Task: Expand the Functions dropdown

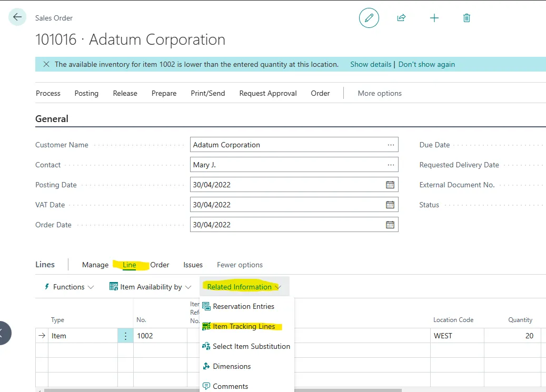Action: [x=91, y=287]
